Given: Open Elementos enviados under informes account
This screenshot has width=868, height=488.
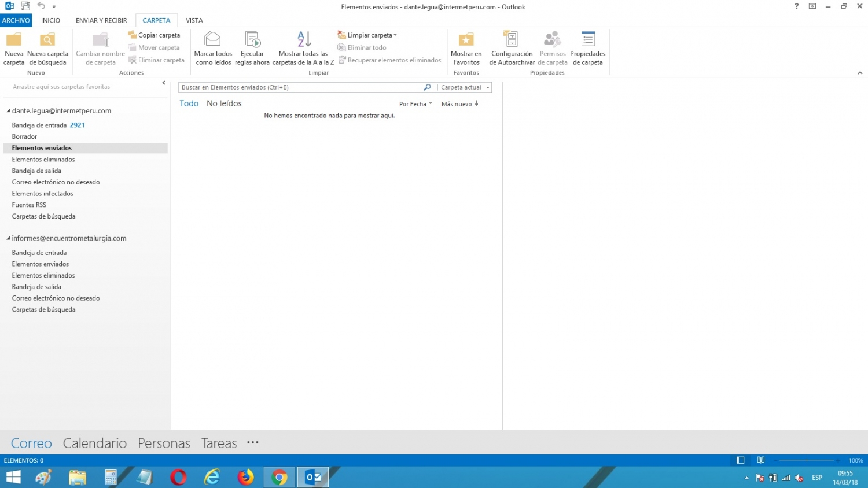Looking at the screenshot, I should point(41,264).
